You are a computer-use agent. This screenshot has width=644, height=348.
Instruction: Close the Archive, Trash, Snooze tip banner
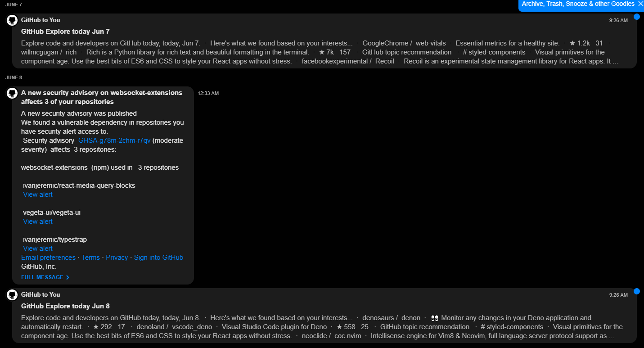641,4
